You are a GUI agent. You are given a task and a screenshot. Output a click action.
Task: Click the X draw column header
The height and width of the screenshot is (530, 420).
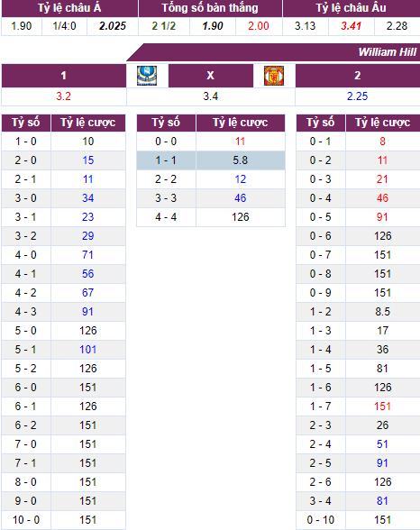pos(211,76)
